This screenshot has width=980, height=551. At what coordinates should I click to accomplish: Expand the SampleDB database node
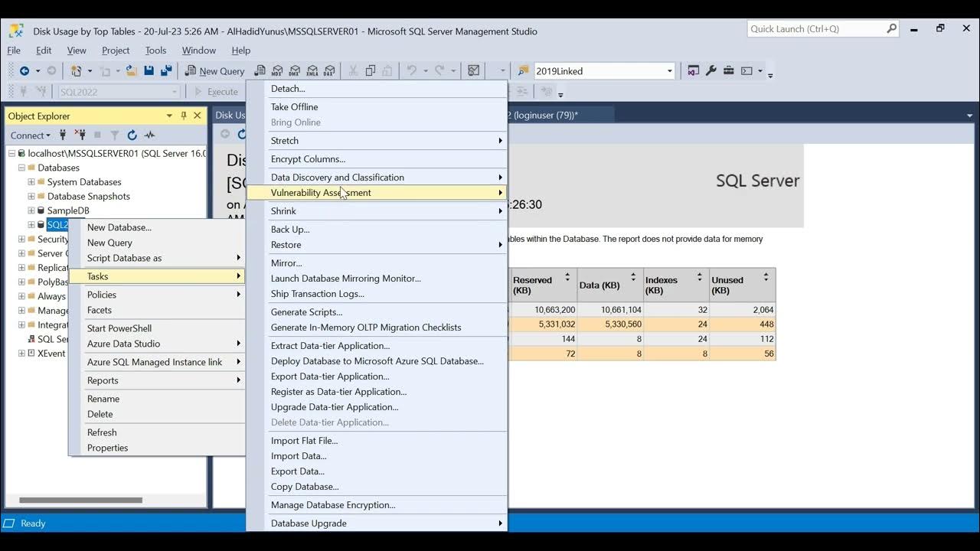click(x=31, y=210)
